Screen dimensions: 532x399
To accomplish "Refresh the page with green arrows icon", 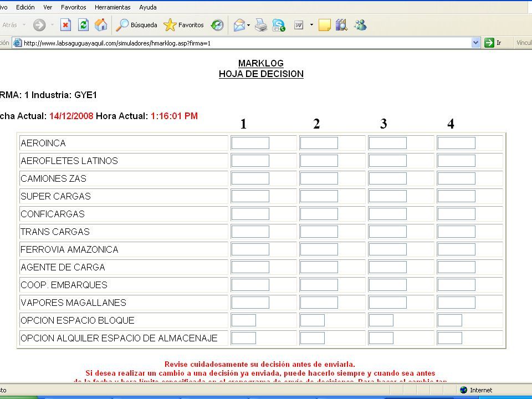I will tap(83, 25).
